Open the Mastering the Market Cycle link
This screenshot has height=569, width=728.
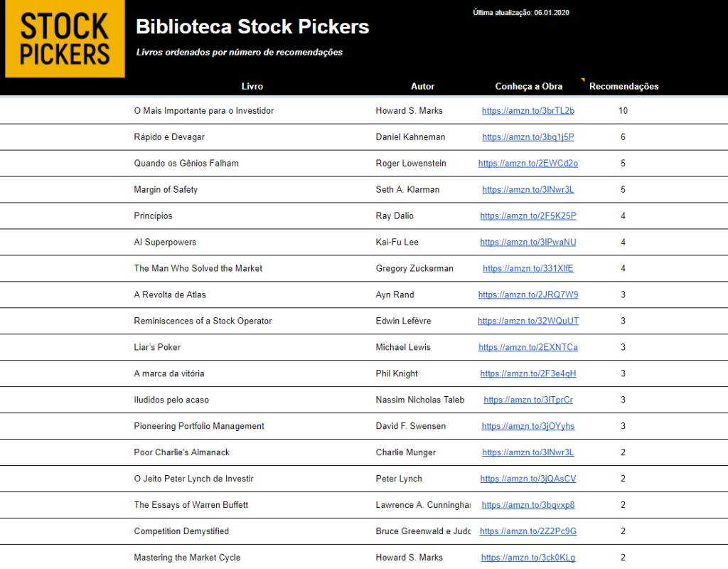coord(528,558)
